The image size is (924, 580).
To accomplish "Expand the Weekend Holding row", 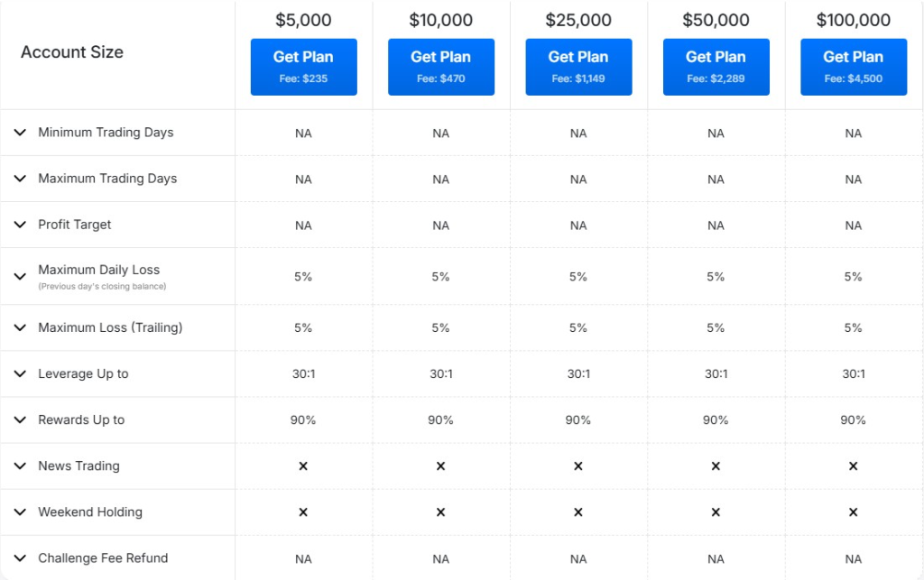I will pos(20,511).
